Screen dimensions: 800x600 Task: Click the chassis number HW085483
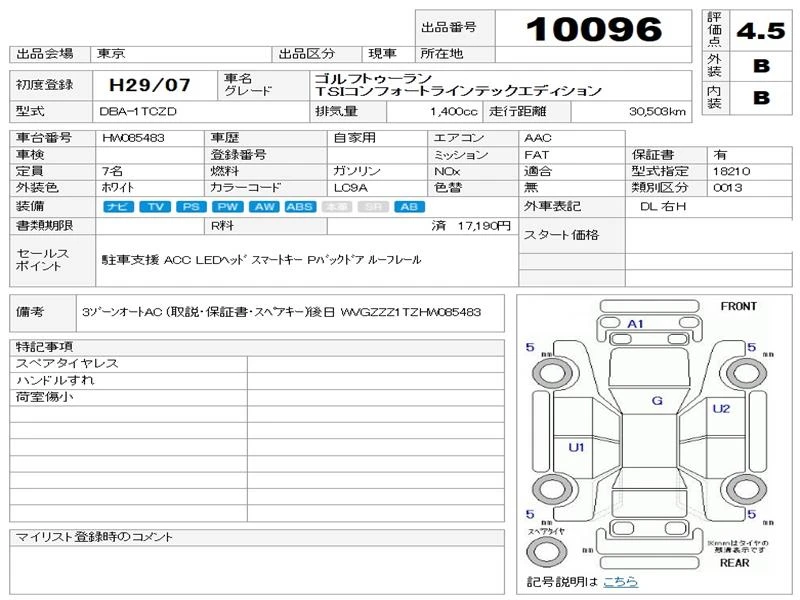(133, 138)
